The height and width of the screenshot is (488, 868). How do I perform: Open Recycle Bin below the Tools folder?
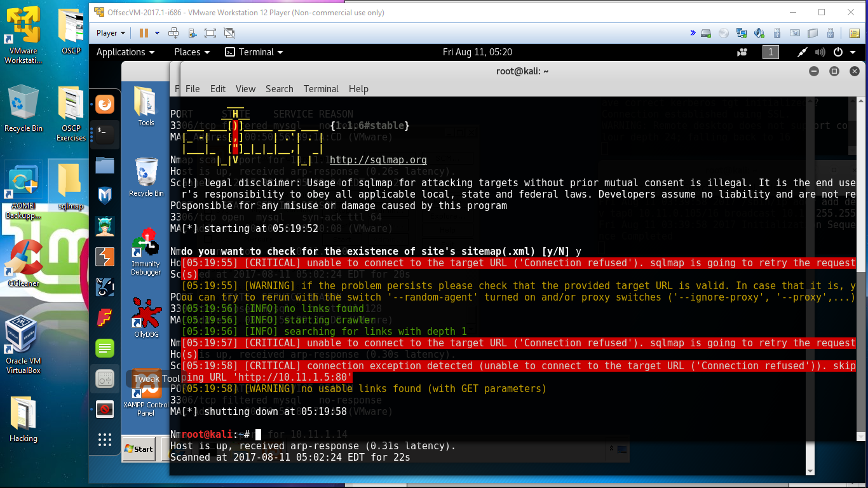(x=146, y=177)
